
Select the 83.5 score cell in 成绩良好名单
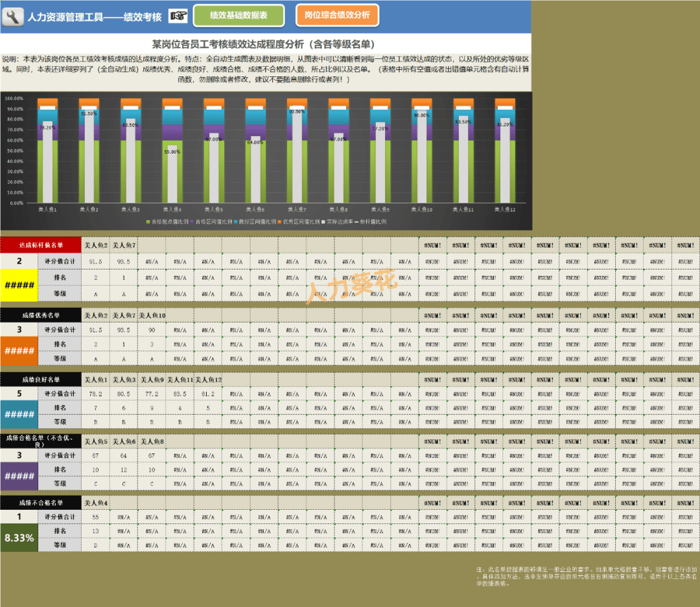pos(180,394)
